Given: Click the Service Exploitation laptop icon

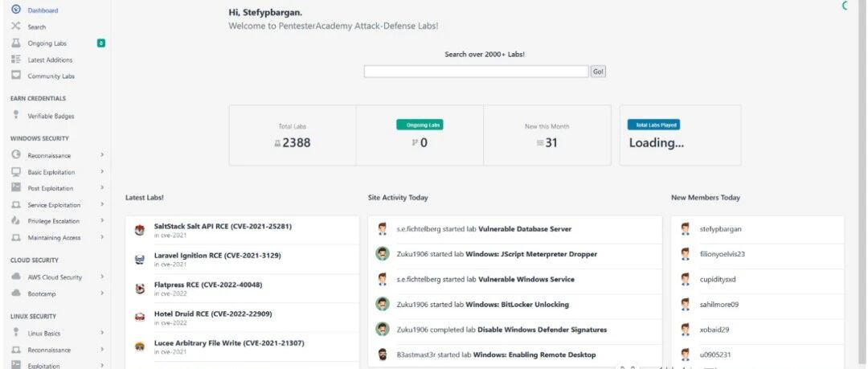Looking at the screenshot, I should [16, 204].
